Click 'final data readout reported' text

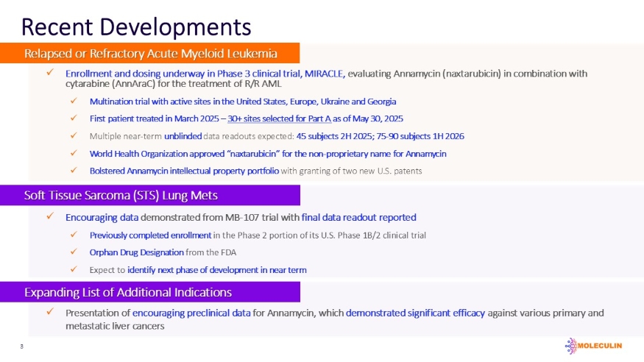[x=358, y=217]
